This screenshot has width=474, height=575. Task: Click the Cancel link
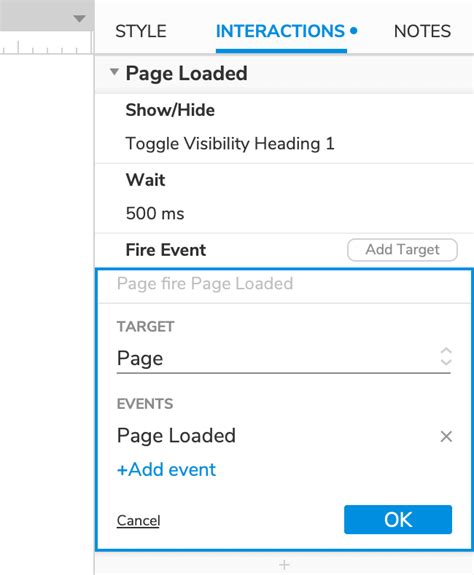pyautogui.click(x=139, y=520)
